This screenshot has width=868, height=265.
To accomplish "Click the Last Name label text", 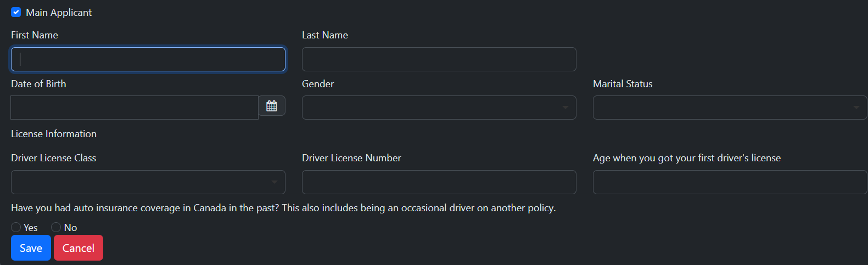I will click(325, 35).
